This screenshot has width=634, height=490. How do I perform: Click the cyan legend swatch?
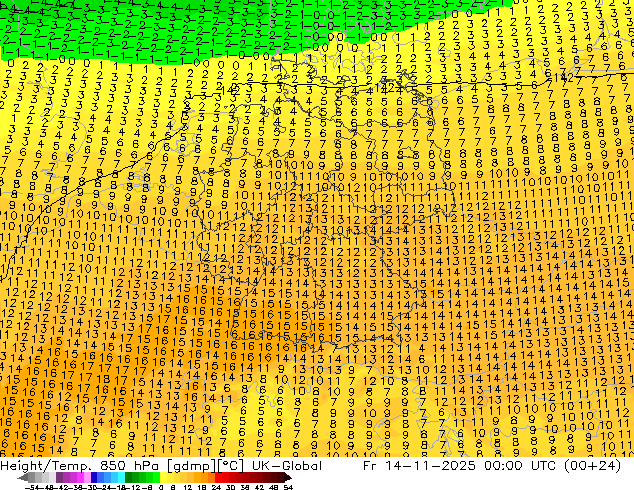pos(121,477)
